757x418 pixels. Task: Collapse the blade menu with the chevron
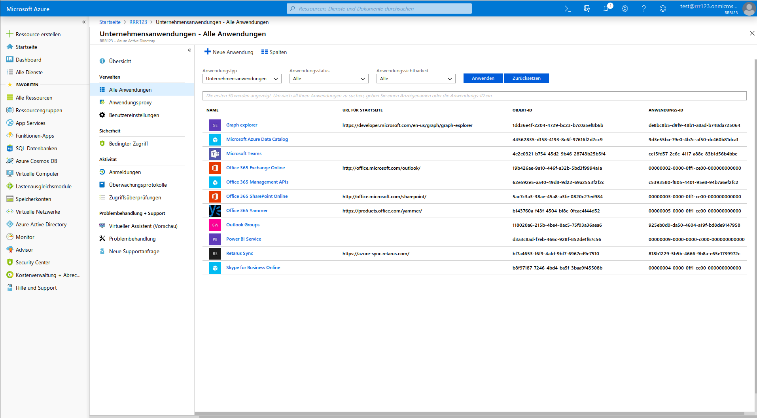(x=190, y=49)
